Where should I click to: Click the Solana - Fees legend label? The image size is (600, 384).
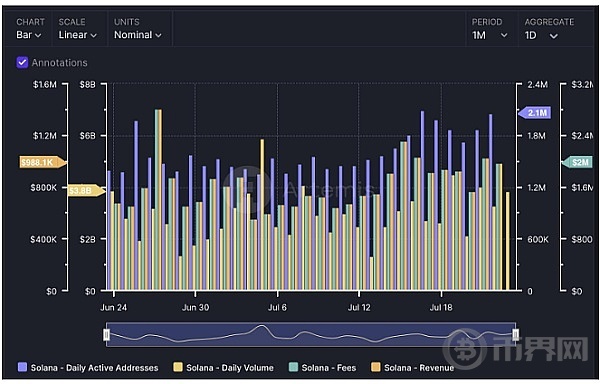[x=329, y=368]
